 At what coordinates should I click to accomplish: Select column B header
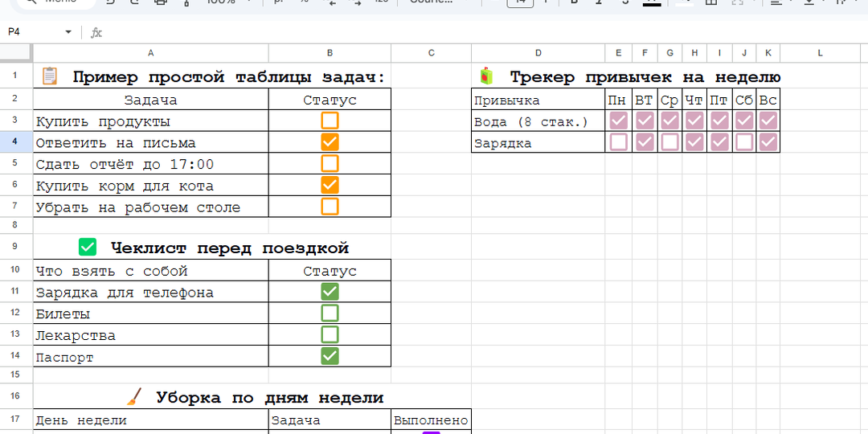coord(330,53)
